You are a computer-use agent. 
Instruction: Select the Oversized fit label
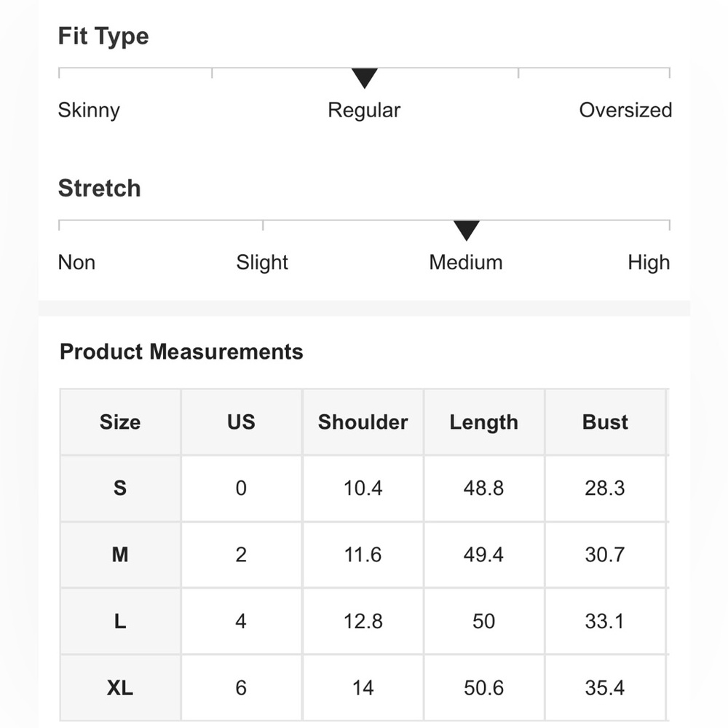pyautogui.click(x=625, y=110)
